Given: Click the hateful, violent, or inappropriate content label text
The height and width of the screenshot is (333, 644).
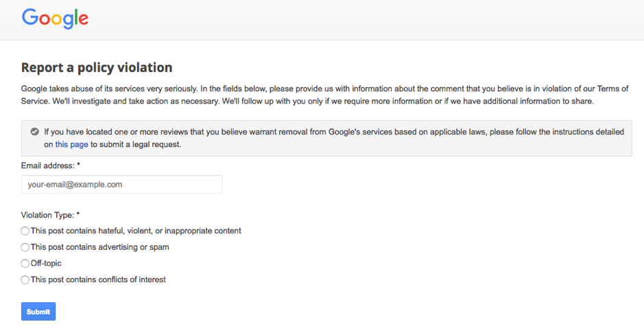Looking at the screenshot, I should 136,231.
